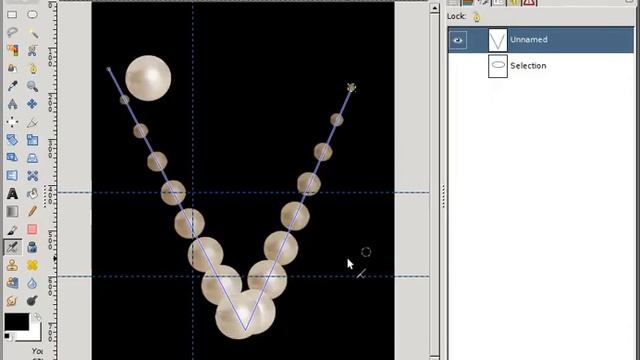This screenshot has height=360, width=640.
Task: Open the black foreground color swatch
Action: pyautogui.click(x=17, y=322)
